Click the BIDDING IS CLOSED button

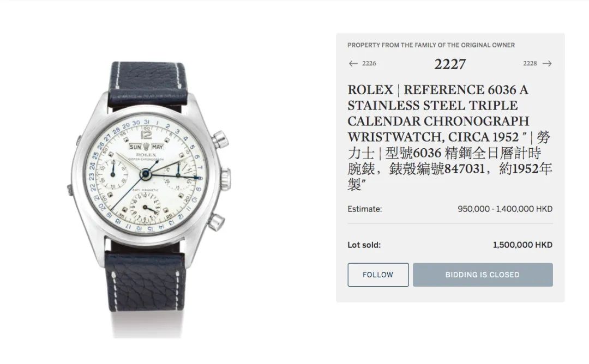[x=483, y=275]
